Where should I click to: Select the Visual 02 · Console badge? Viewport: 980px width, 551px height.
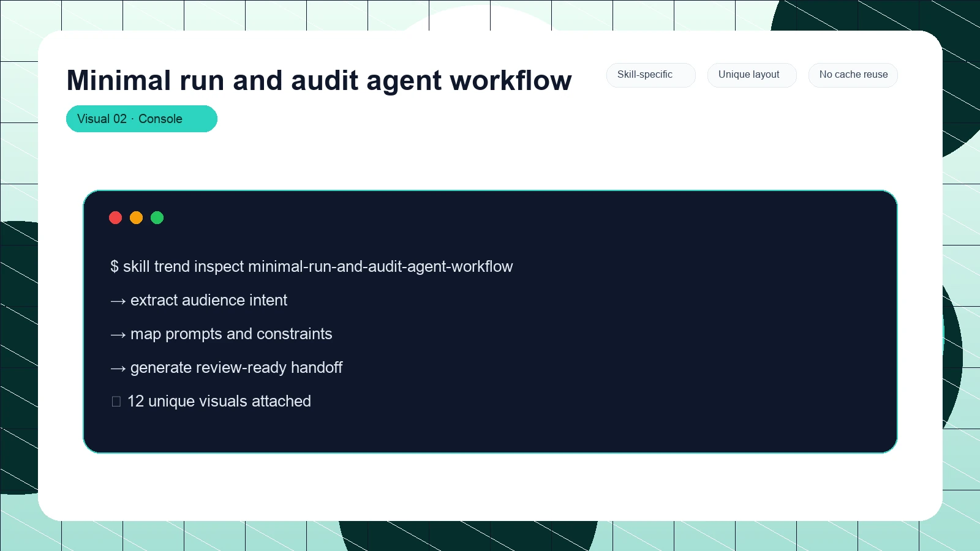coord(141,119)
